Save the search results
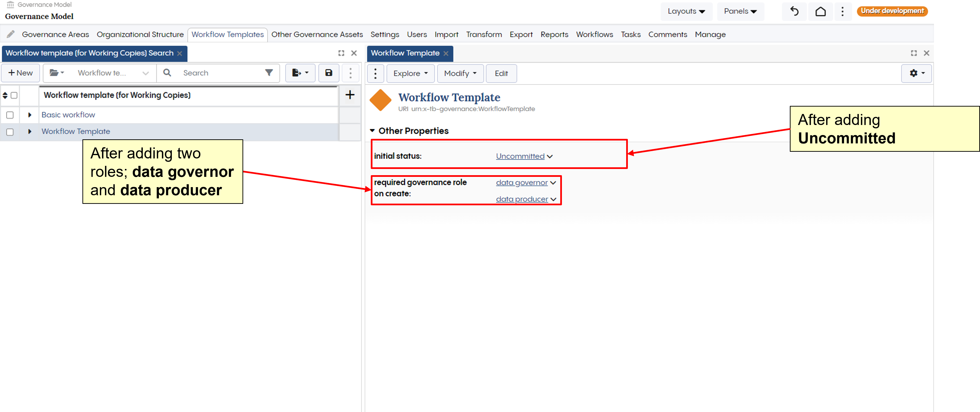 point(329,73)
